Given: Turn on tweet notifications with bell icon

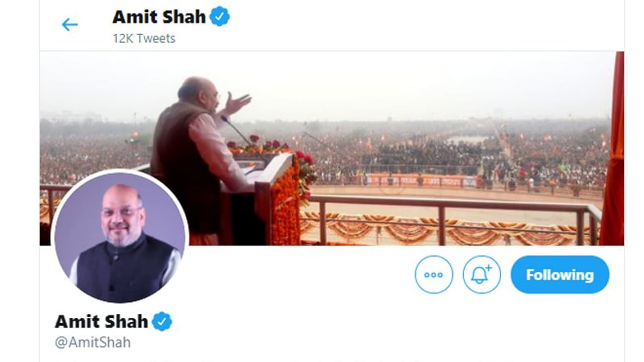Looking at the screenshot, I should (x=481, y=275).
